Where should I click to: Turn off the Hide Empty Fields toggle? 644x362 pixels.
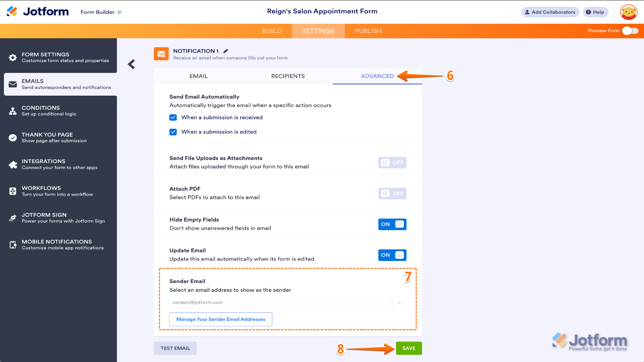pos(392,224)
